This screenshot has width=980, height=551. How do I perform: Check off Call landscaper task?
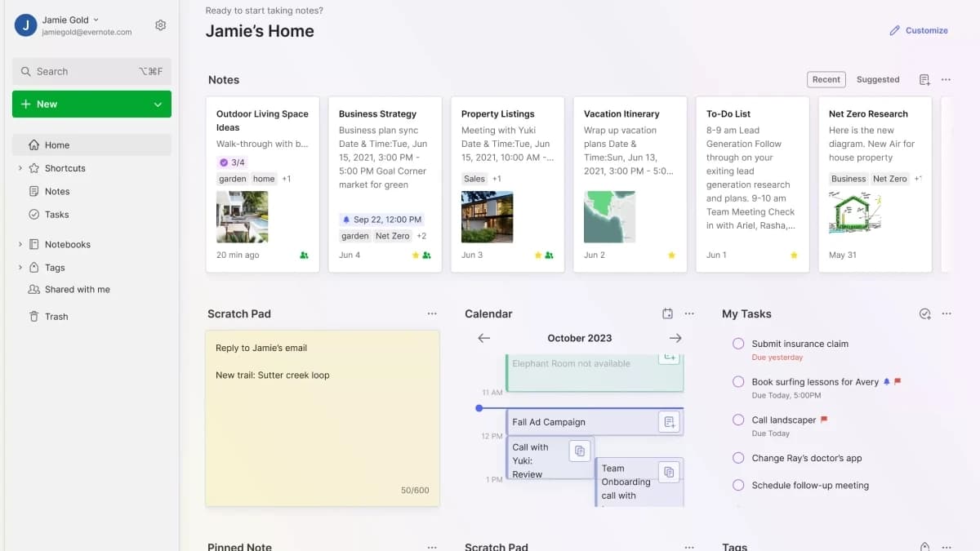738,420
